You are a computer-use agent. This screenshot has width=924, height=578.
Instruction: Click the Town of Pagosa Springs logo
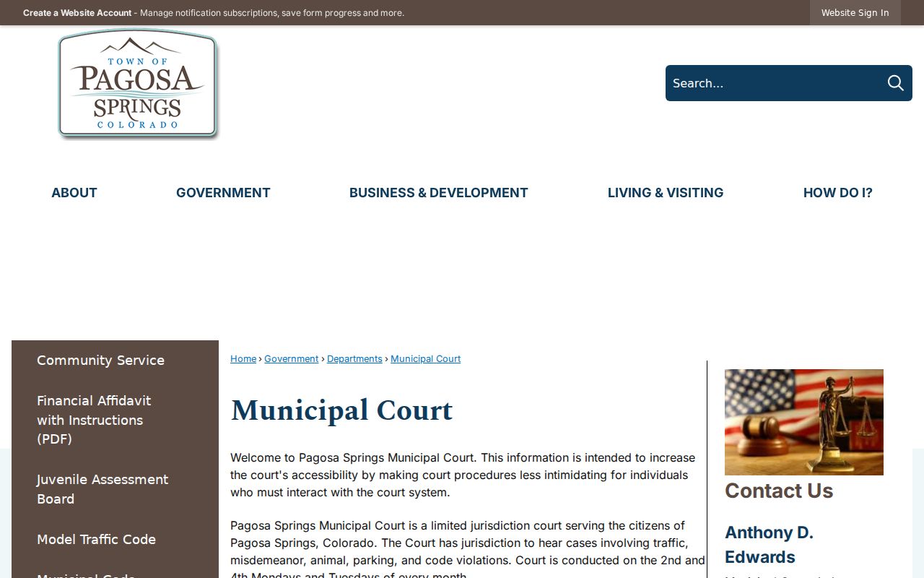tap(138, 84)
